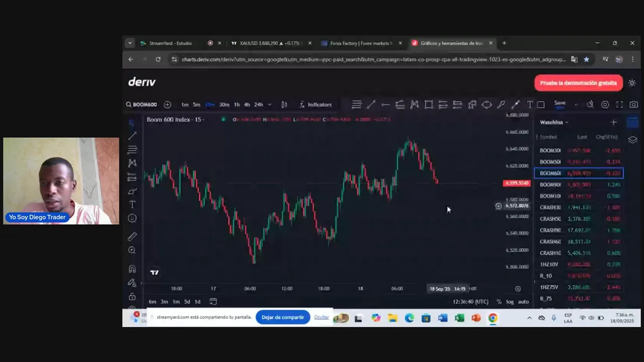This screenshot has height=362, width=644.
Task: Select the pattern tool in left sidebar
Action: [132, 163]
